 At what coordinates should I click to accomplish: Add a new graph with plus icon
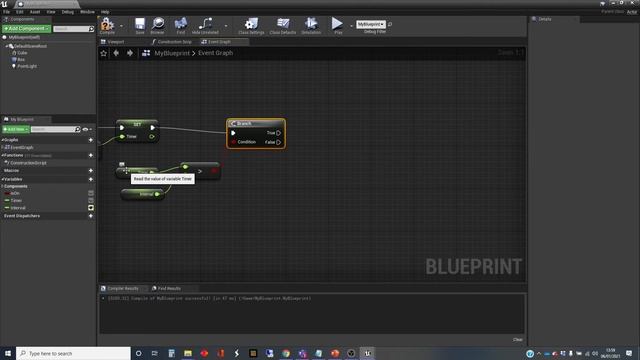click(91, 140)
